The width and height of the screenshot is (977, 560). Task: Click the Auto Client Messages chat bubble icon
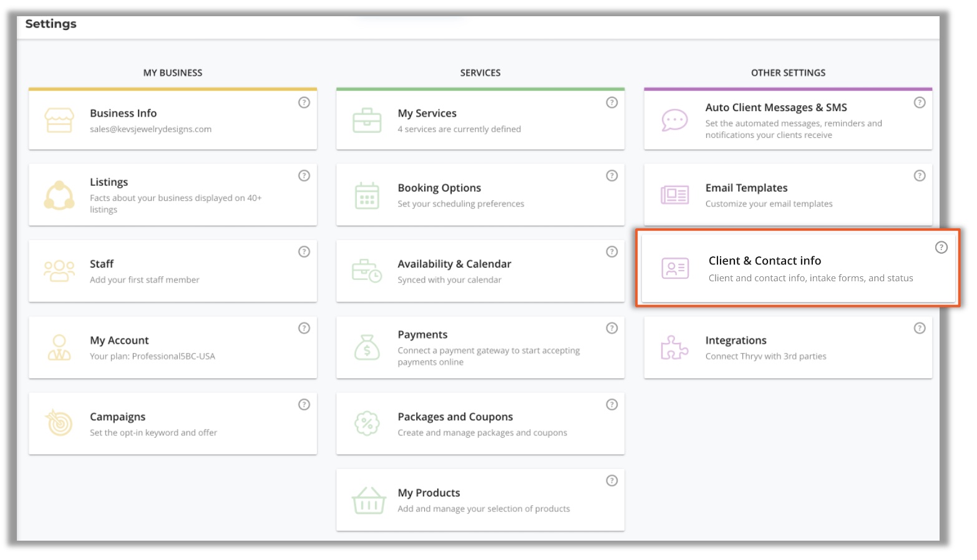point(674,120)
